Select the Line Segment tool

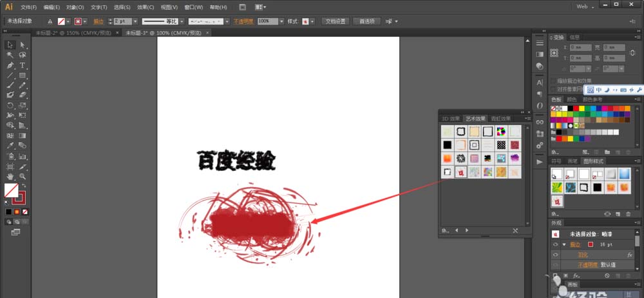(10, 75)
